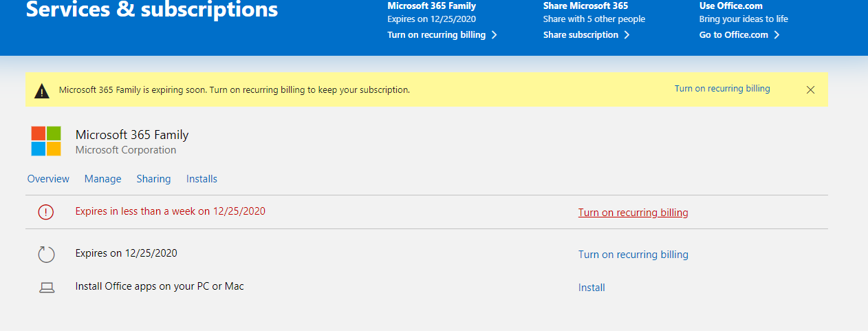This screenshot has height=331, width=868.
Task: Click 'Expires in less than a week on 12/25/2020'
Action: (171, 211)
